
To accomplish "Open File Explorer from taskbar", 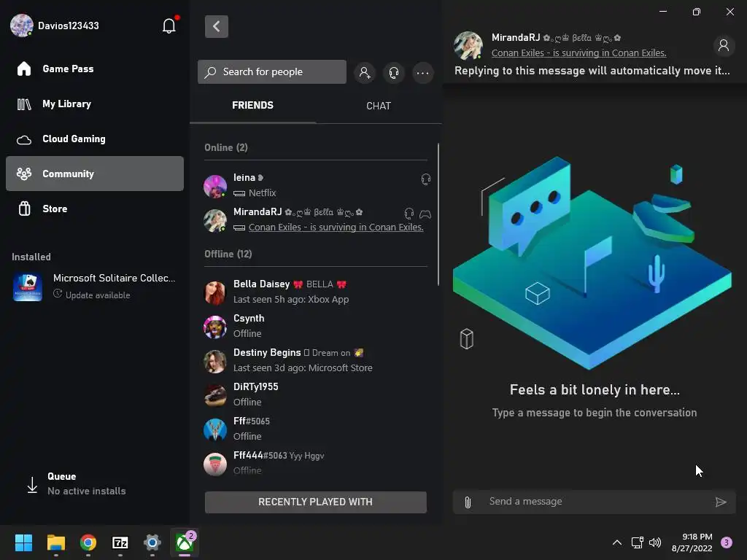I will point(55,542).
